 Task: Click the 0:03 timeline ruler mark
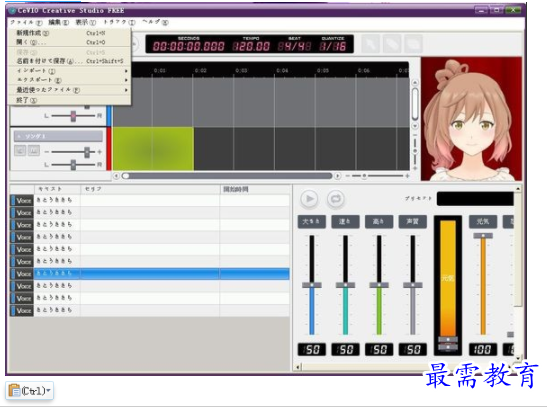pyautogui.click(x=241, y=70)
